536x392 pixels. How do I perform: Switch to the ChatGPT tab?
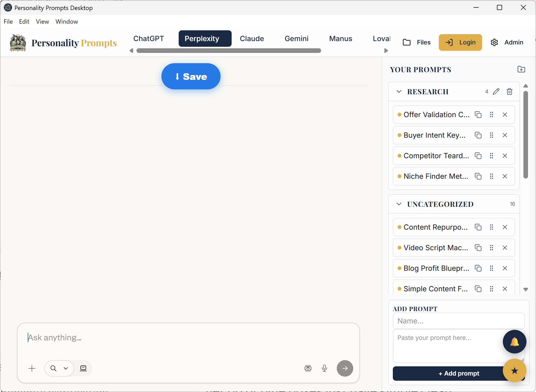coord(149,39)
